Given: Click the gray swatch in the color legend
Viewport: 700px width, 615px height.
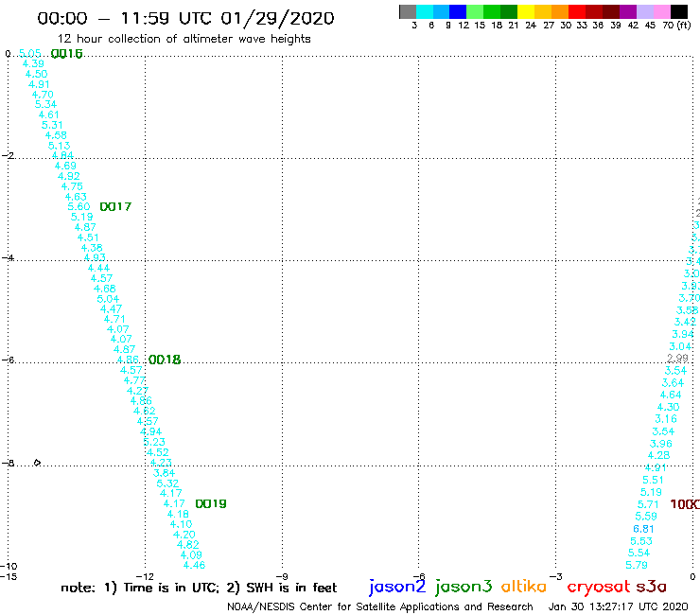Looking at the screenshot, I should point(408,11).
